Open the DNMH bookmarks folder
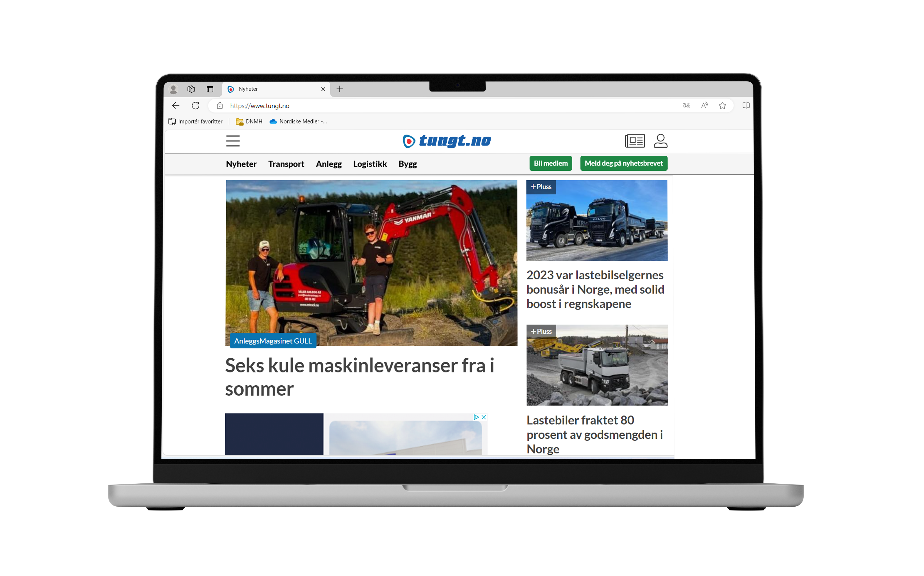The image size is (924, 576). (x=249, y=121)
